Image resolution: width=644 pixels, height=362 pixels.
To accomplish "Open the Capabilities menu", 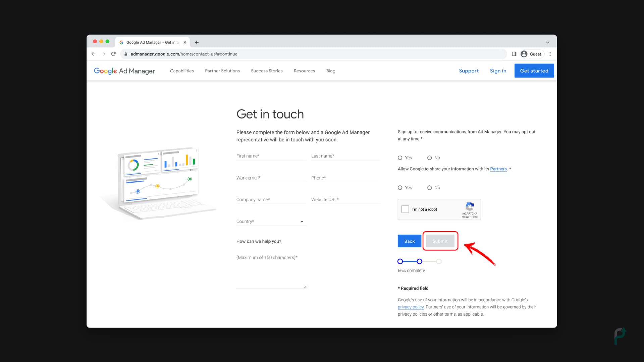I will [182, 71].
